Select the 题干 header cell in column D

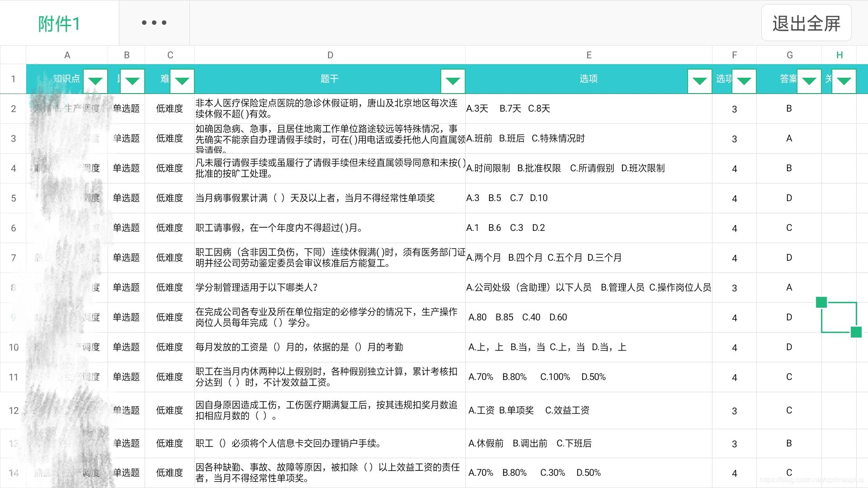click(330, 79)
